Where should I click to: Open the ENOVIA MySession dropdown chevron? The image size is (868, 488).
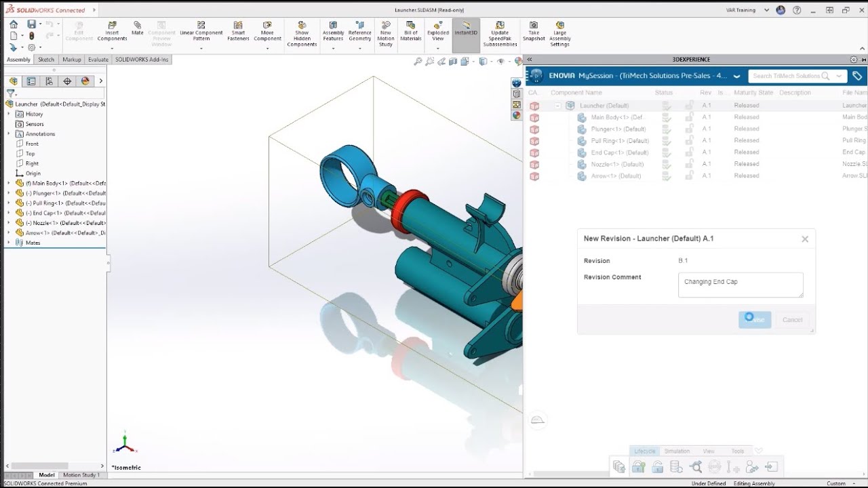point(736,76)
